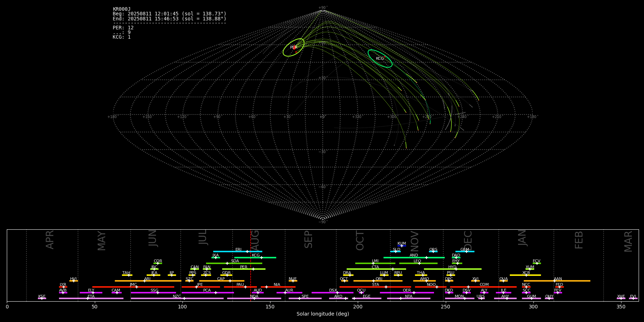Click the ORI shower bar
The width and height of the screenshot is (644, 322).
(378, 281)
